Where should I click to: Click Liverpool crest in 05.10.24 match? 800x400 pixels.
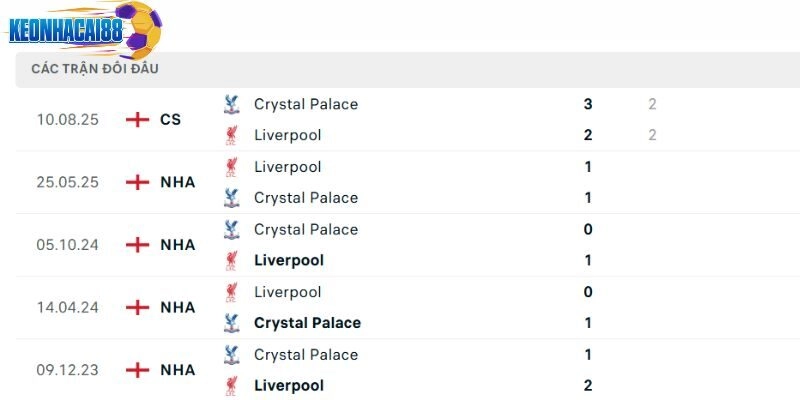click(232, 261)
